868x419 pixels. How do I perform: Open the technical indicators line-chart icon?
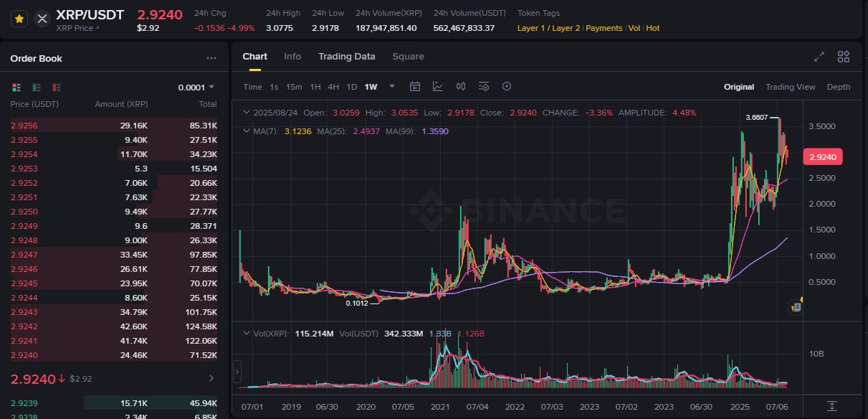pos(438,86)
